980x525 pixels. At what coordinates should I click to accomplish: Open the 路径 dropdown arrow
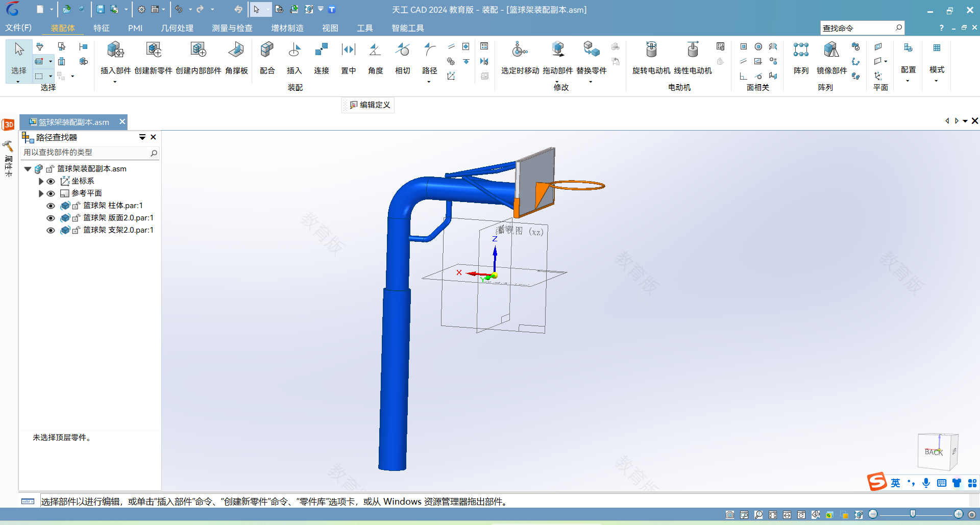pyautogui.click(x=429, y=82)
